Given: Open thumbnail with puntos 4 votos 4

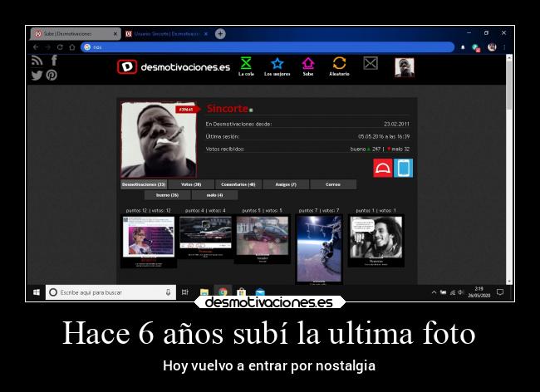Looking at the screenshot, I should [x=205, y=237].
